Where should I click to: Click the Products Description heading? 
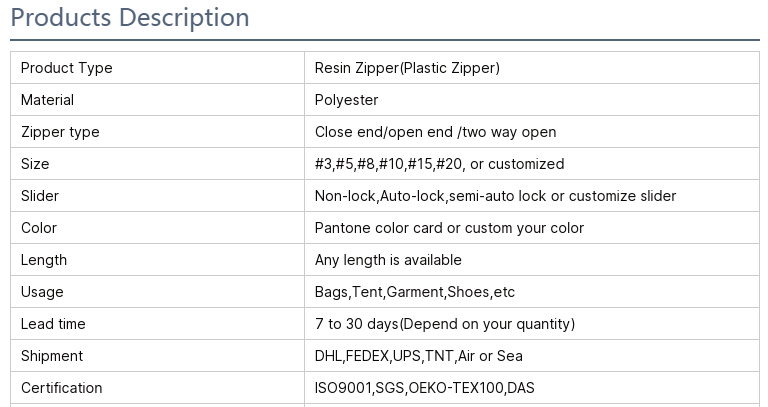point(130,18)
